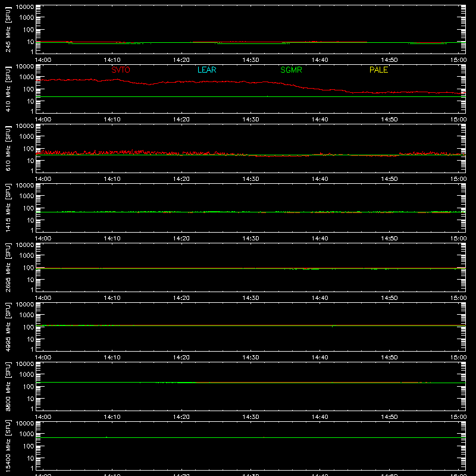
Task: Click the 10000 tick value on 8800 MHz axis
Action: pyautogui.click(x=25, y=364)
